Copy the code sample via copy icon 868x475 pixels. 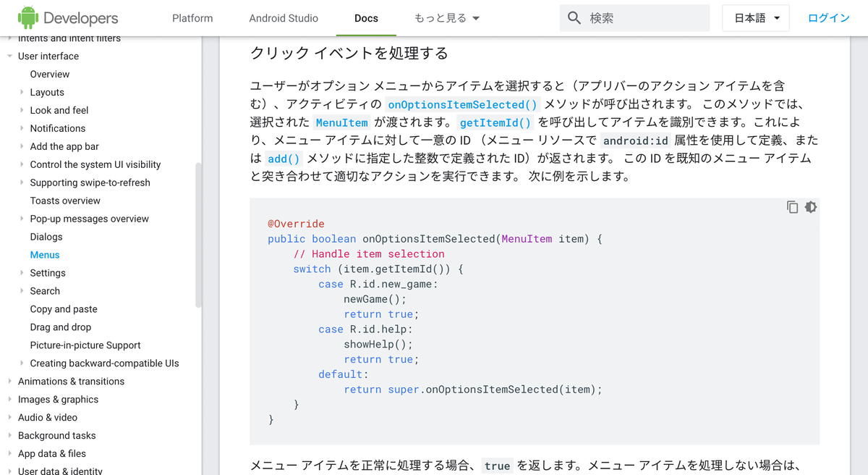click(792, 207)
